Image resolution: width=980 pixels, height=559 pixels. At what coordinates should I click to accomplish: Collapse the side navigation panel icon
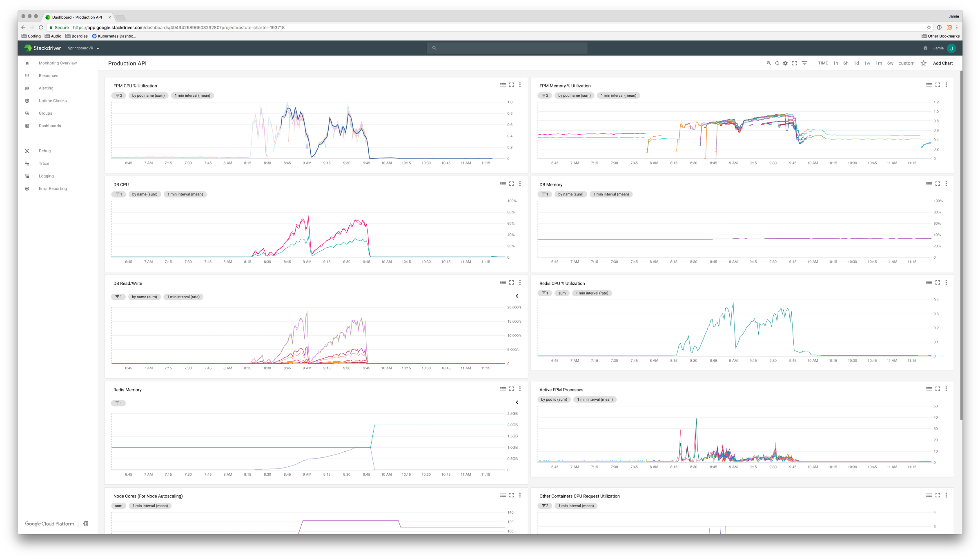[86, 524]
